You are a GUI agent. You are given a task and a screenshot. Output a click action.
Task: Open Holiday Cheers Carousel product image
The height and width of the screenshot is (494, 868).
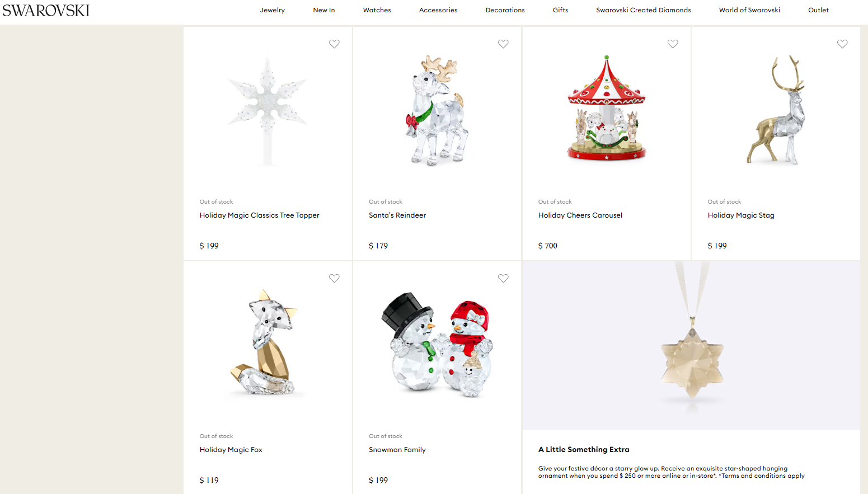click(x=607, y=109)
